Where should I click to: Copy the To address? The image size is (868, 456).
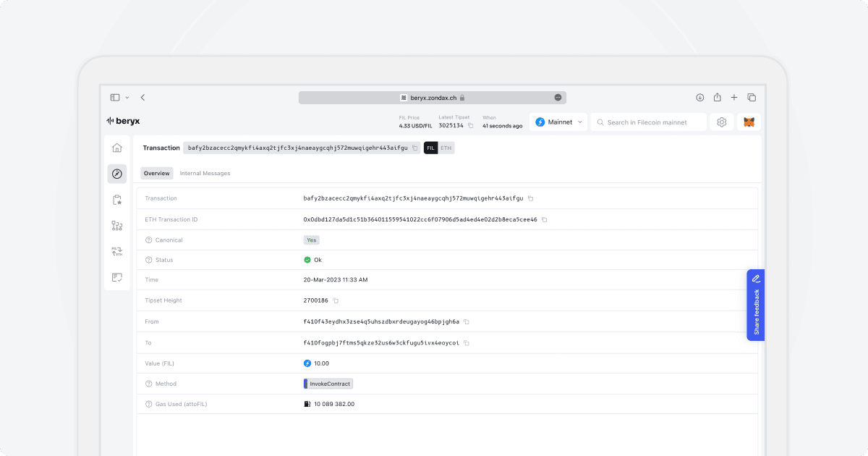[x=467, y=343]
